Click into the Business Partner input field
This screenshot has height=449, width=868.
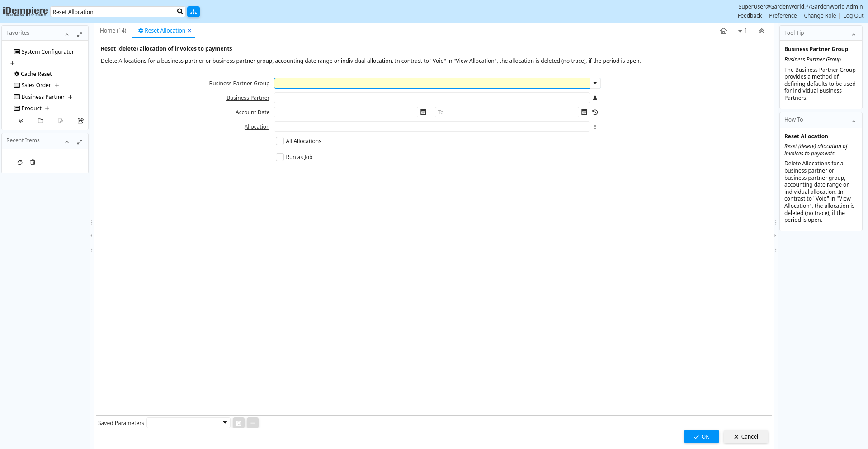click(431, 98)
